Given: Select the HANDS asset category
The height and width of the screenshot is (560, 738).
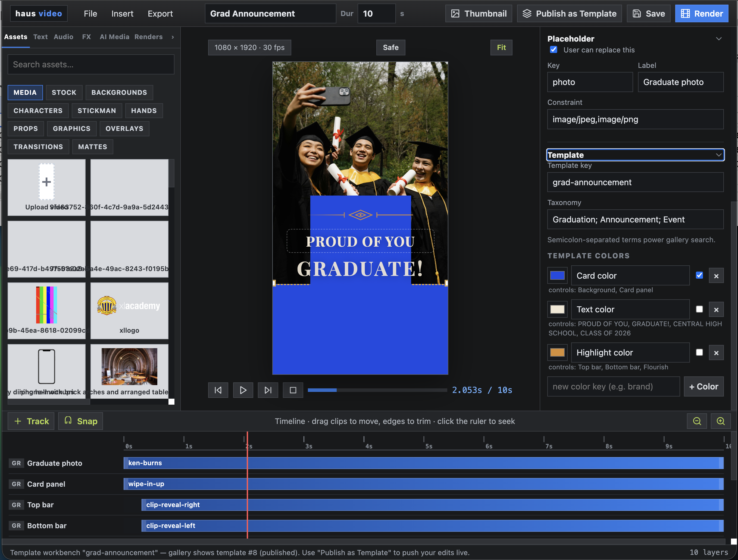Looking at the screenshot, I should coord(144,111).
